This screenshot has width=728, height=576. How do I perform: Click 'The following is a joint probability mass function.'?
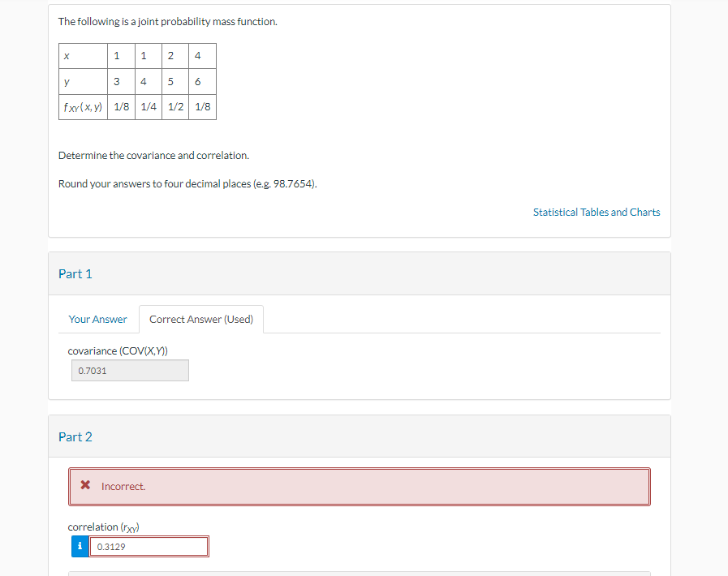168,22
